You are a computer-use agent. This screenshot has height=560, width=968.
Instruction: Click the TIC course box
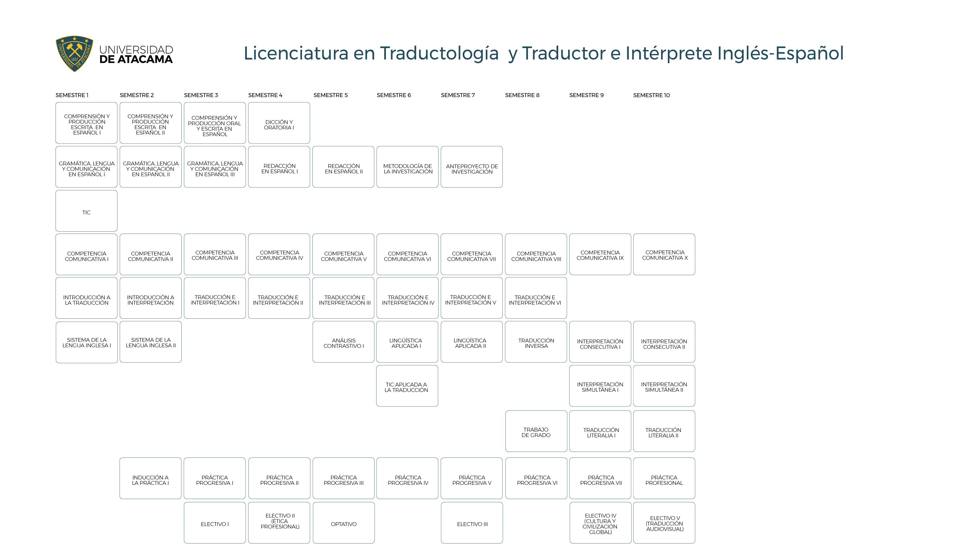click(86, 211)
